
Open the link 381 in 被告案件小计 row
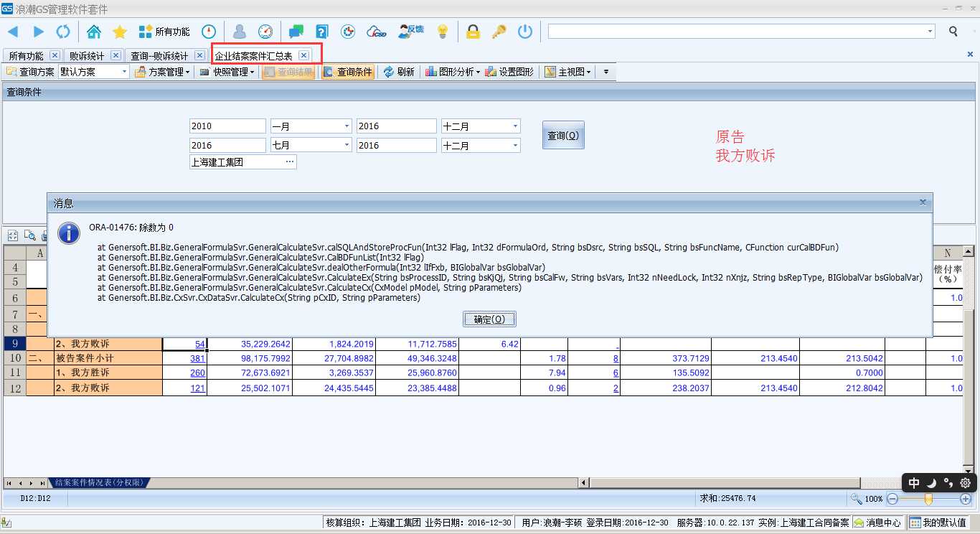198,358
